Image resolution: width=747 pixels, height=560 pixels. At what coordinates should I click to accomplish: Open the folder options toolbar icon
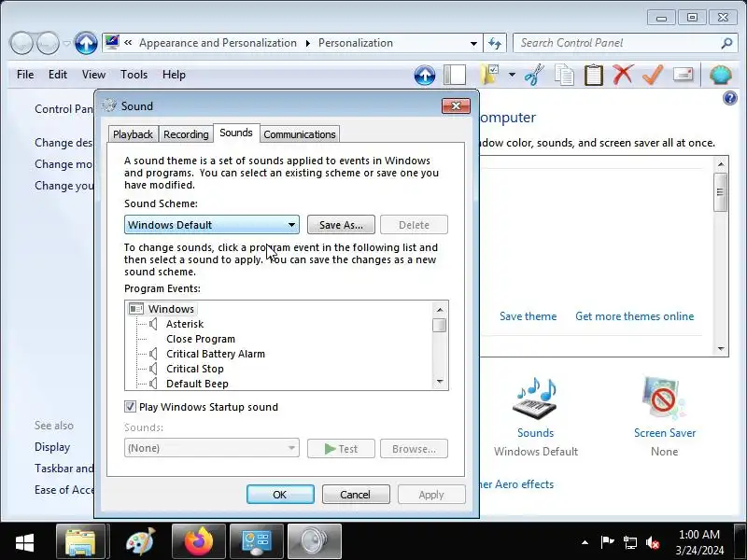pyautogui.click(x=489, y=75)
